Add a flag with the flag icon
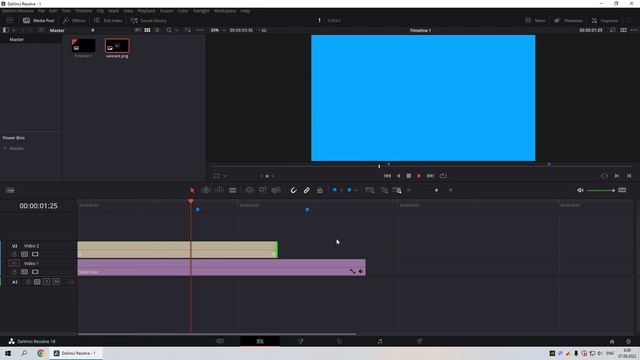640x360 pixels. tap(335, 190)
